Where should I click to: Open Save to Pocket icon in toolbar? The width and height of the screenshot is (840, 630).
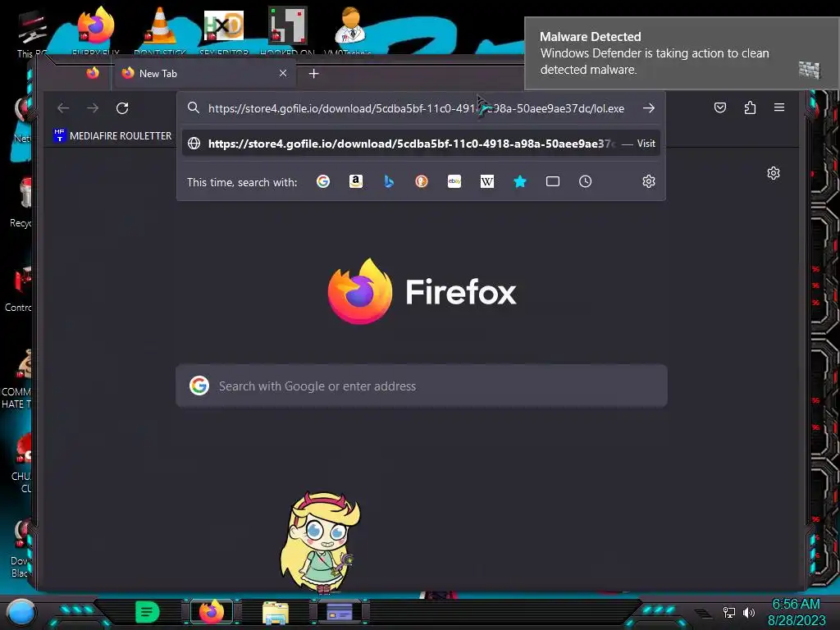pos(720,107)
